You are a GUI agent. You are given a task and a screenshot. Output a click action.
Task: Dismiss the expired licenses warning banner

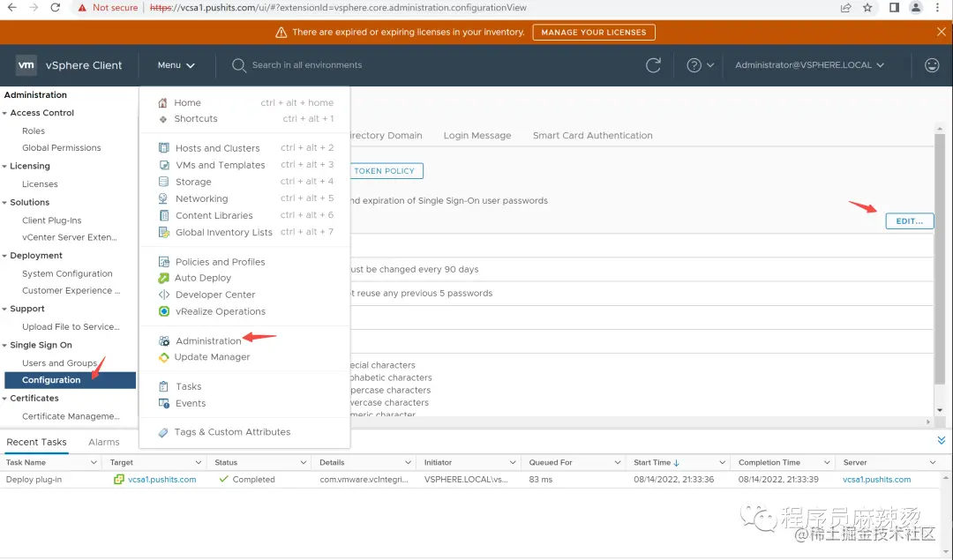pos(941,33)
